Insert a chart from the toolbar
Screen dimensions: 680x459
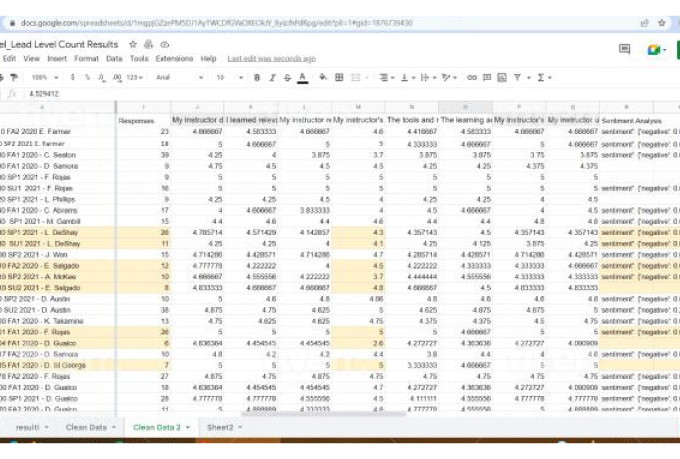tap(502, 77)
